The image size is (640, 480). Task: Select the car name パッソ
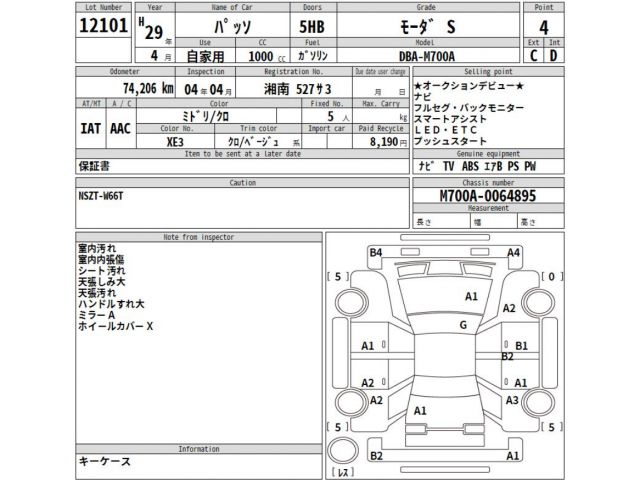coord(233,27)
